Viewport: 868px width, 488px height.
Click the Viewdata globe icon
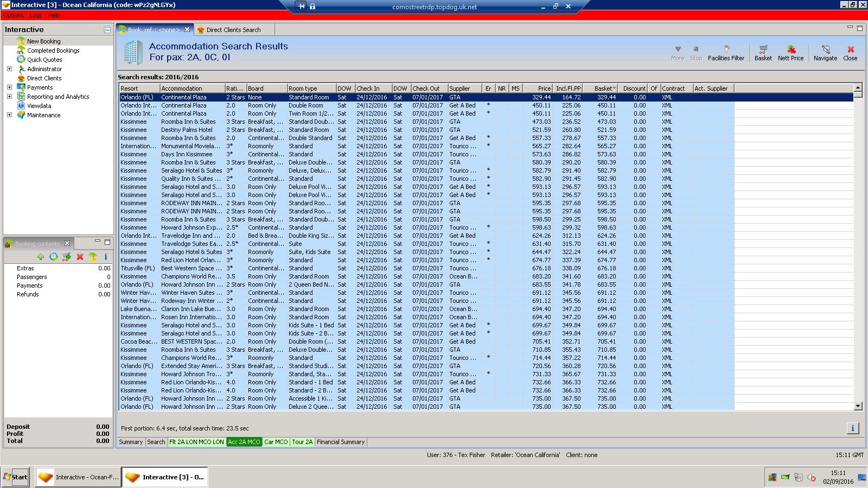tap(21, 105)
